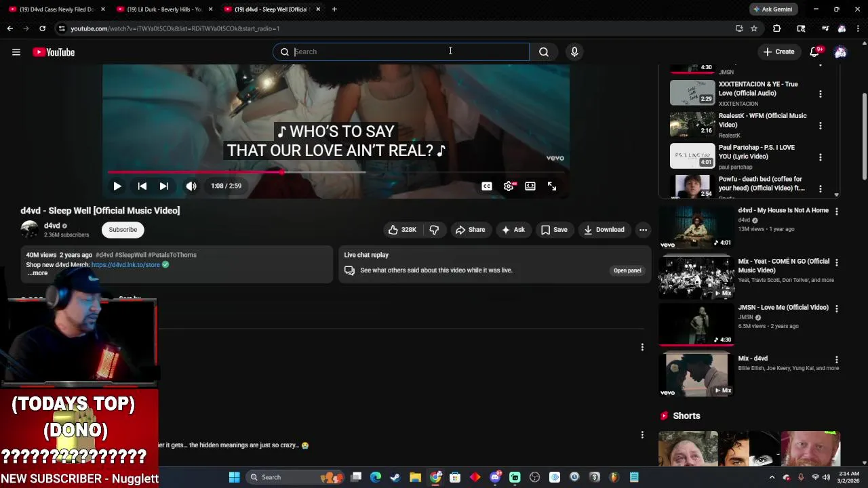Reload the current page
This screenshot has height=488, width=868.
click(x=42, y=28)
